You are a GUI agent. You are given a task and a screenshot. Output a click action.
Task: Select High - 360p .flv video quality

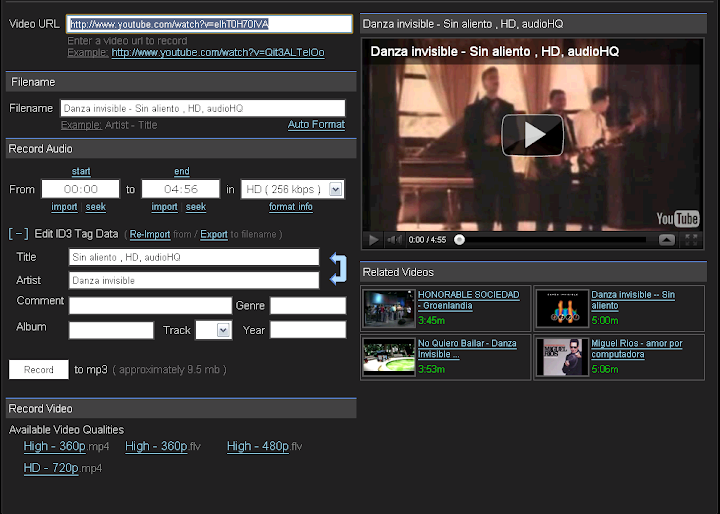click(x=156, y=446)
